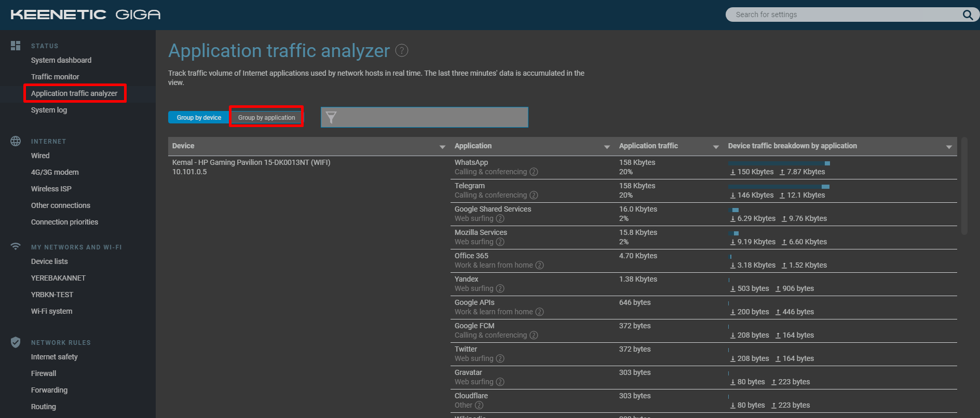Click the info icon for the Cloudflare Other category

(479, 405)
